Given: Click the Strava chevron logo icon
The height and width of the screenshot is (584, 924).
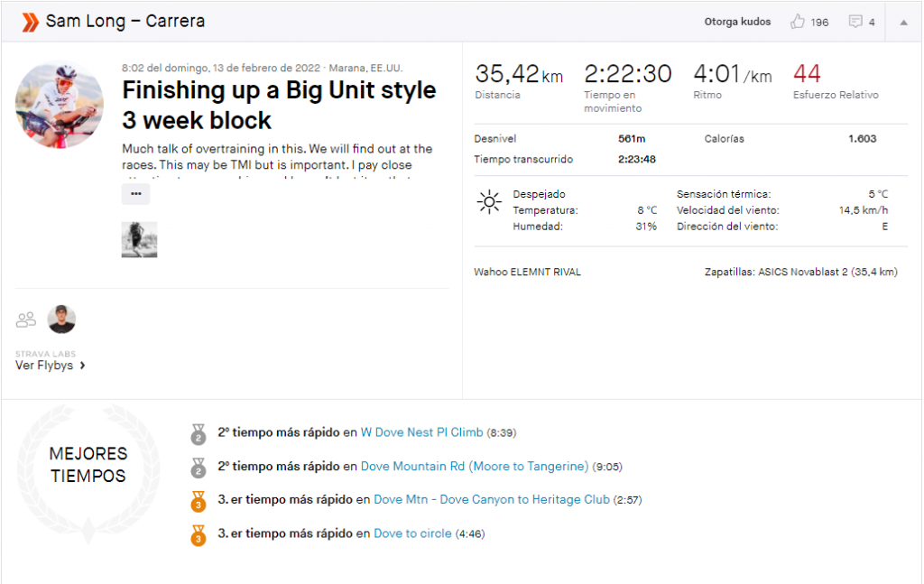Looking at the screenshot, I should click(30, 22).
